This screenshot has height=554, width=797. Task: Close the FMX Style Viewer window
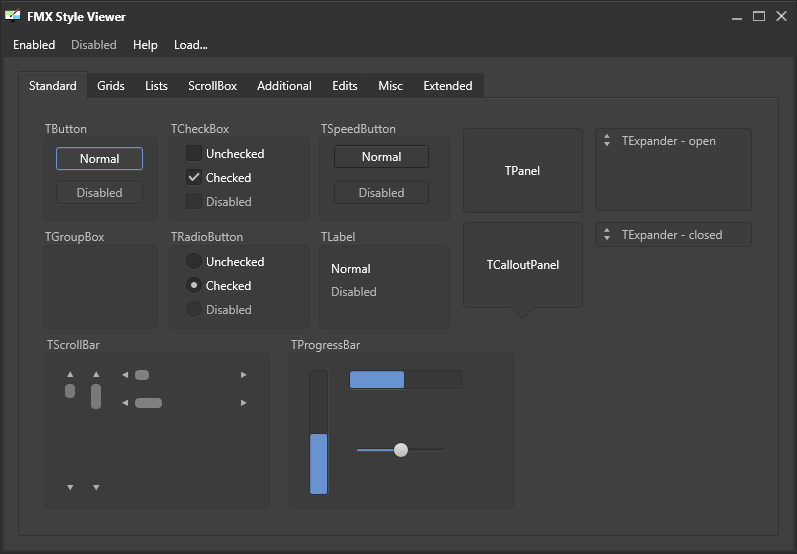point(781,16)
